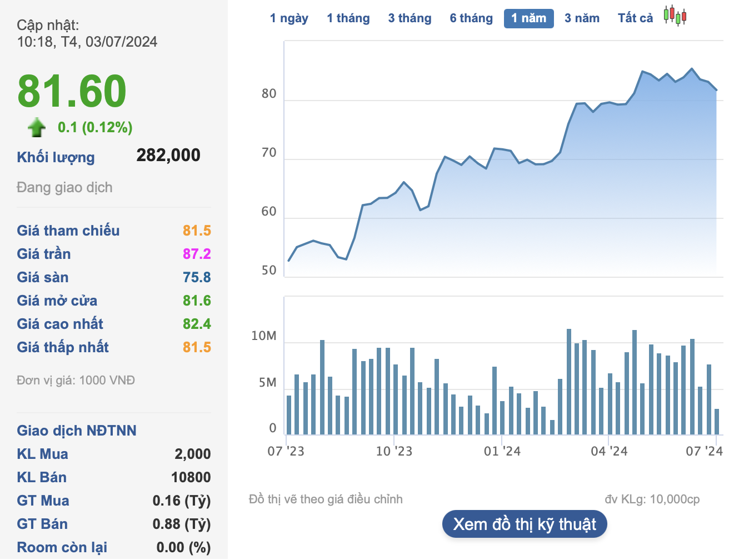The height and width of the screenshot is (560, 729).
Task: Click the 80 price axis label
Action: pos(269,94)
